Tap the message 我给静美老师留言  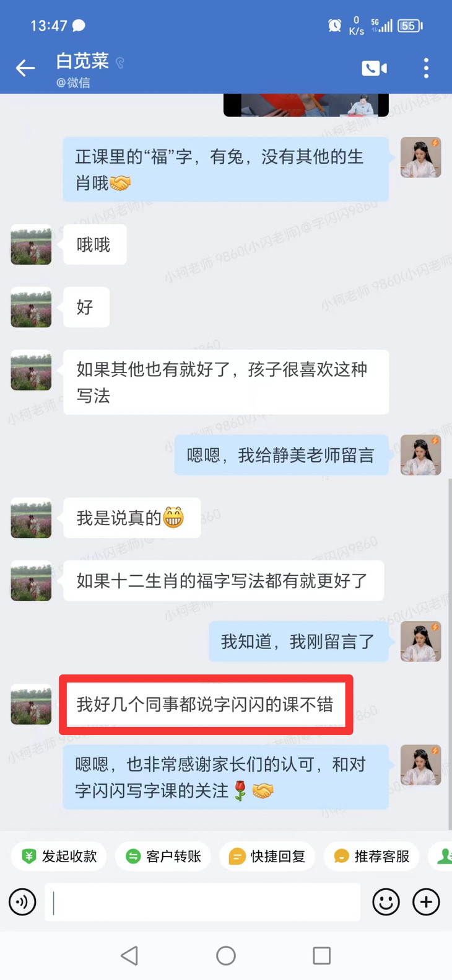pyautogui.click(x=281, y=456)
